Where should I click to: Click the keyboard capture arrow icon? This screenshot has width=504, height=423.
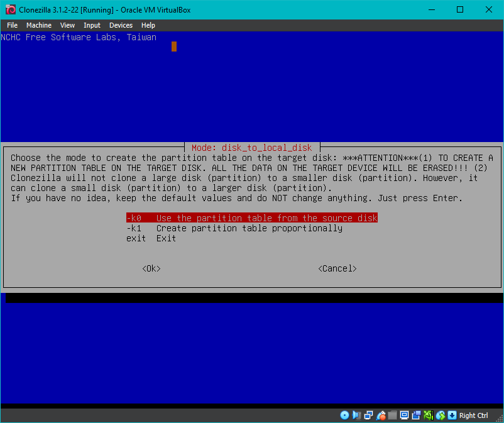452,415
